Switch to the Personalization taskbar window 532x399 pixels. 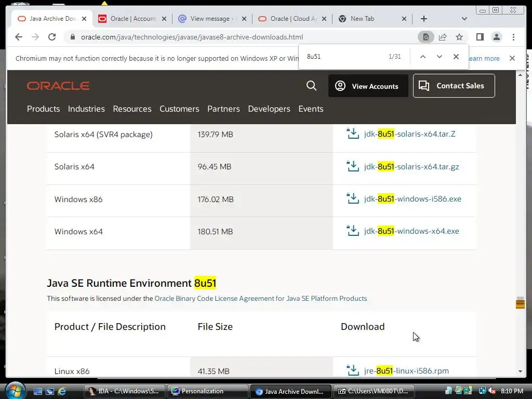[208, 391]
